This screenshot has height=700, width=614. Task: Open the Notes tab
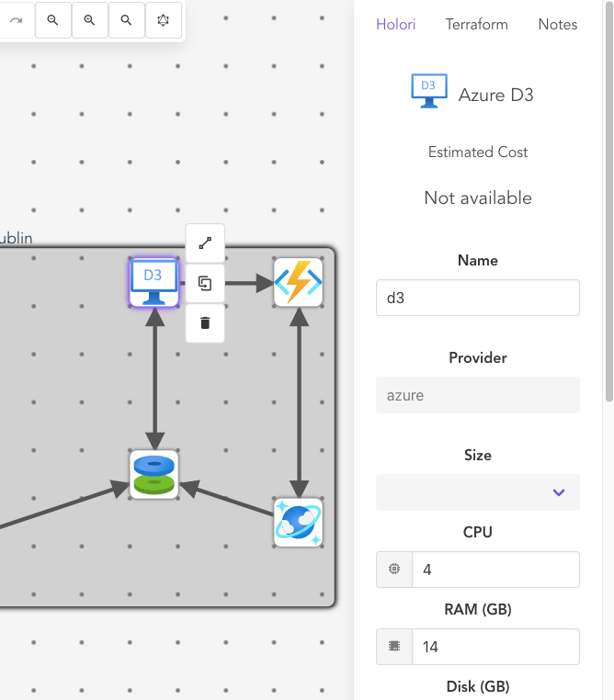tap(558, 24)
